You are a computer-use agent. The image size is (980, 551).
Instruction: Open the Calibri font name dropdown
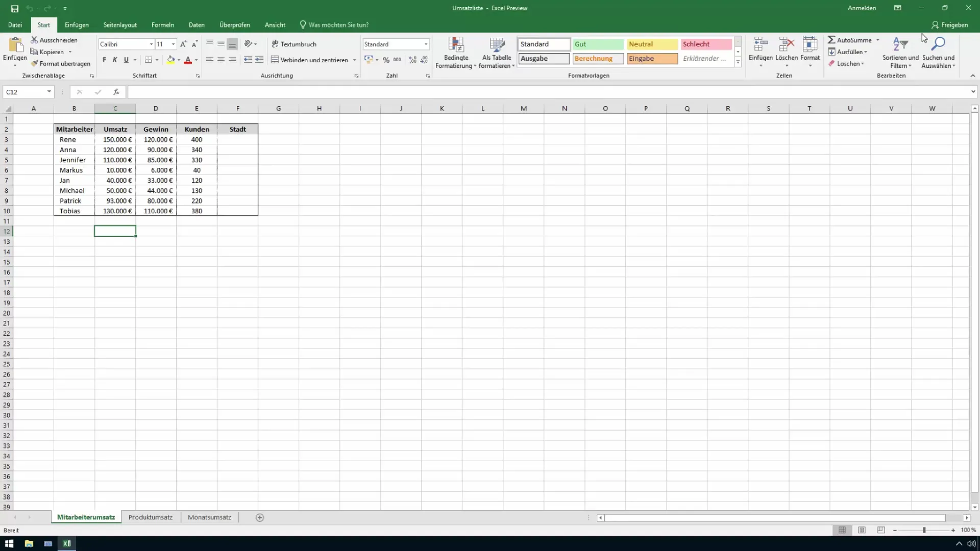151,44
